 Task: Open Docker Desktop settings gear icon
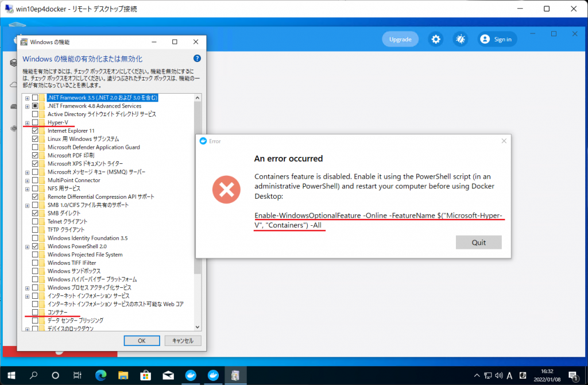click(435, 39)
